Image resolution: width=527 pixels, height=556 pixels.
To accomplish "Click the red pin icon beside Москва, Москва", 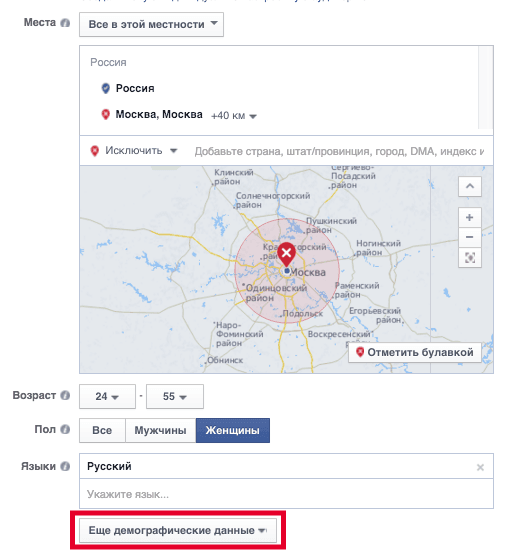I will [x=105, y=115].
